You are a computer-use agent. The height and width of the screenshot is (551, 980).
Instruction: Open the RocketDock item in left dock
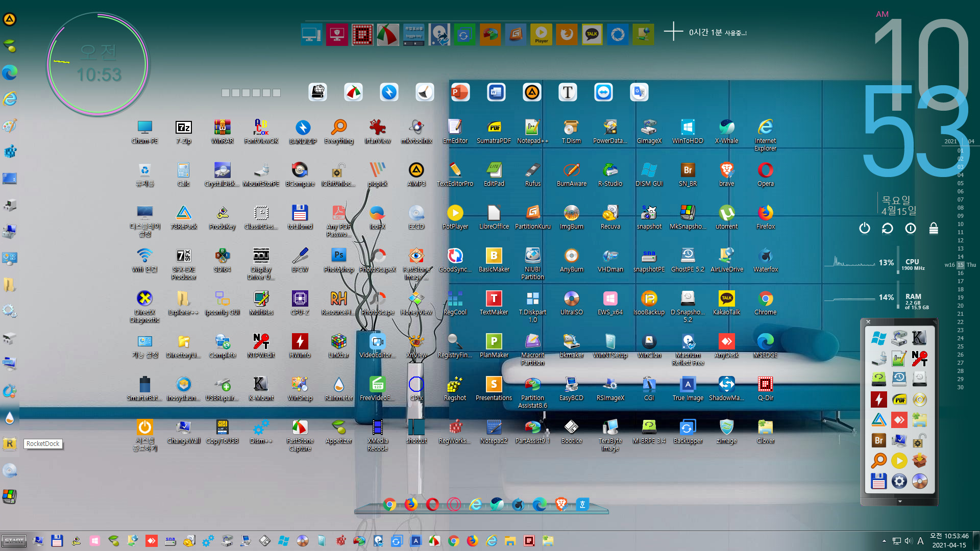(x=10, y=444)
